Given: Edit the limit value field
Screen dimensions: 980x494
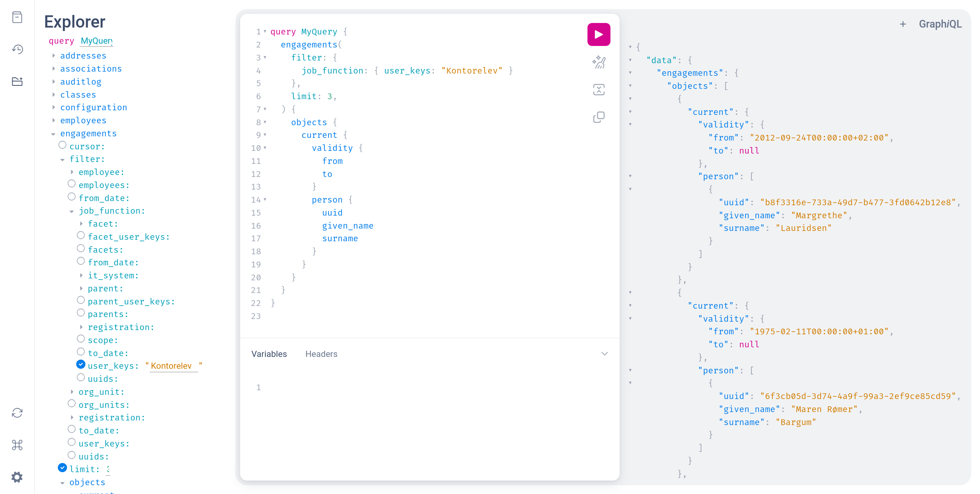Looking at the screenshot, I should pos(108,469).
